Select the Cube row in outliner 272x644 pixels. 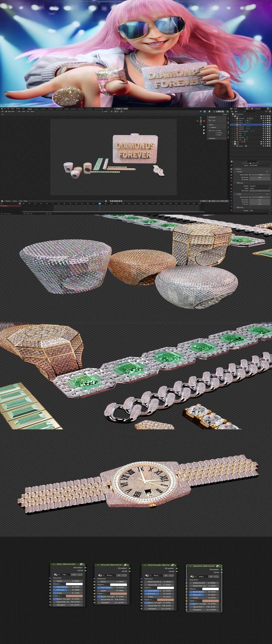[251, 125]
